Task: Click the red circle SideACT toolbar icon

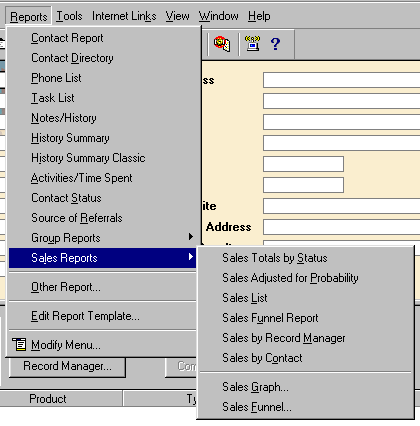Action: (x=222, y=44)
